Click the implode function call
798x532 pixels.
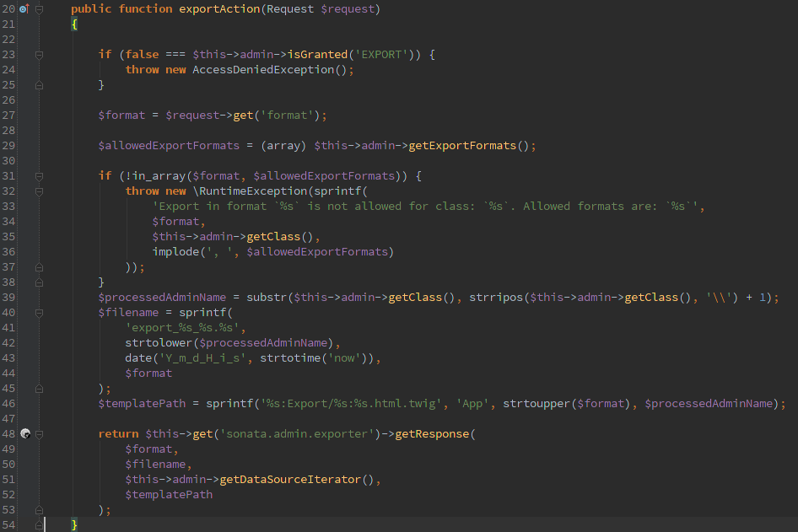pos(175,252)
